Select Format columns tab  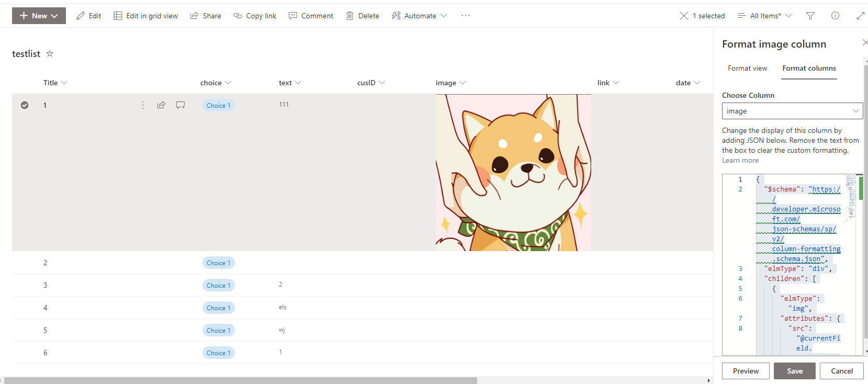pos(809,69)
